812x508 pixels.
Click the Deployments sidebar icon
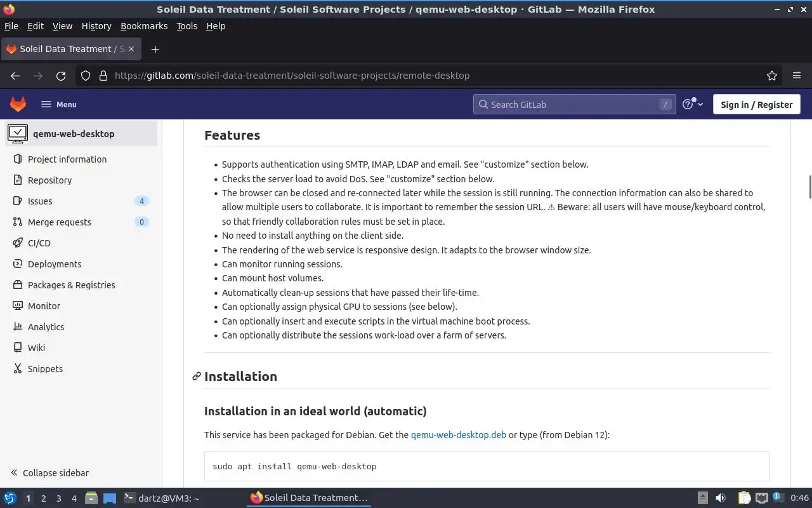(17, 264)
